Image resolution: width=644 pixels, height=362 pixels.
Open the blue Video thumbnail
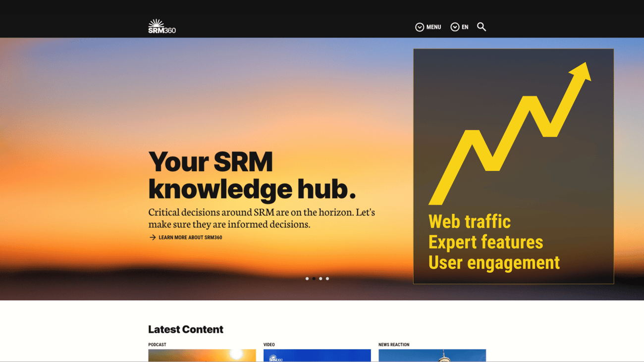317,356
